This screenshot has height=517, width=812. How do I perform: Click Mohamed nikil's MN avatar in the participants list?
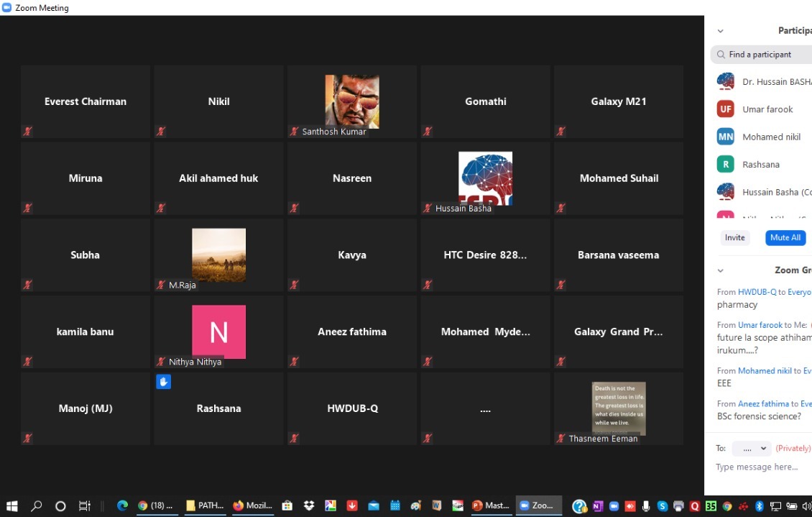[x=725, y=137]
